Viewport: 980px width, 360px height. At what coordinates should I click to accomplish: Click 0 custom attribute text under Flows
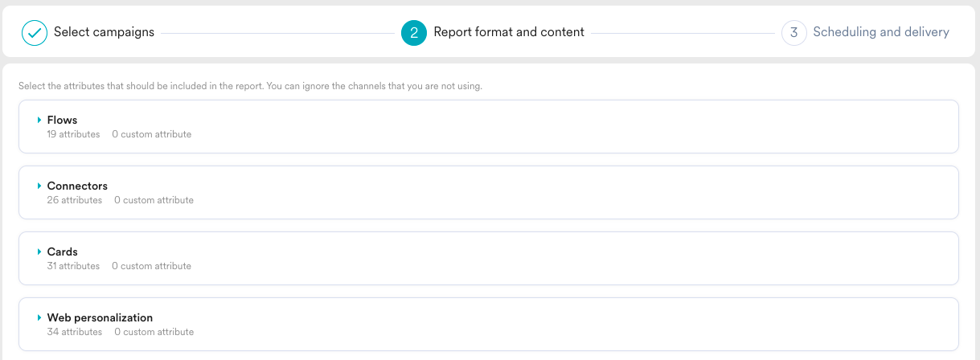pyautogui.click(x=151, y=134)
